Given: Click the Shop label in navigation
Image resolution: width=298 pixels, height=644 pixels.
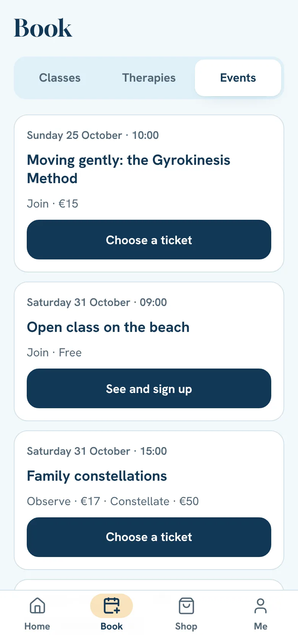Looking at the screenshot, I should click(x=186, y=626).
